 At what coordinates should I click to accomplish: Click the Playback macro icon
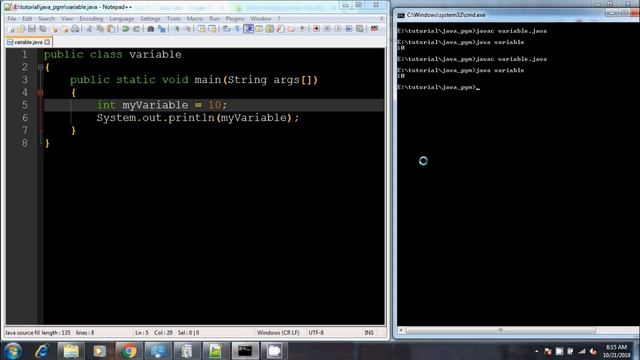click(x=338, y=29)
